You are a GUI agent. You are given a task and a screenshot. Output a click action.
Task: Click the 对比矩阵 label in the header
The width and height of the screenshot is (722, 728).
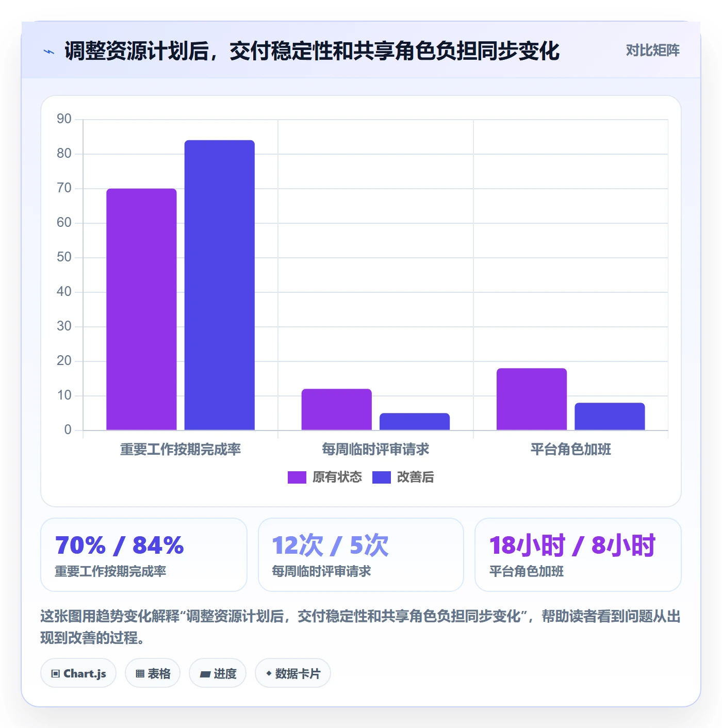652,51
